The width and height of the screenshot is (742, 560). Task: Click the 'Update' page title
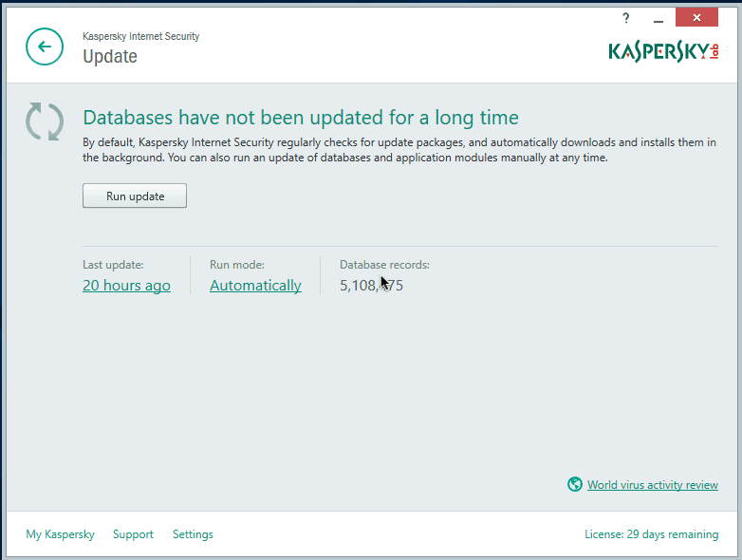(110, 56)
